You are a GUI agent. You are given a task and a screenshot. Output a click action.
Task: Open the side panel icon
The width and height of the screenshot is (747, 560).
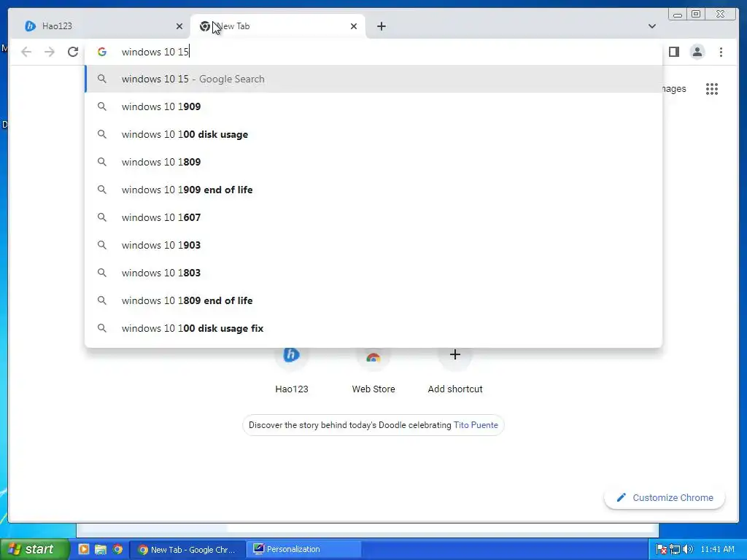(x=673, y=52)
